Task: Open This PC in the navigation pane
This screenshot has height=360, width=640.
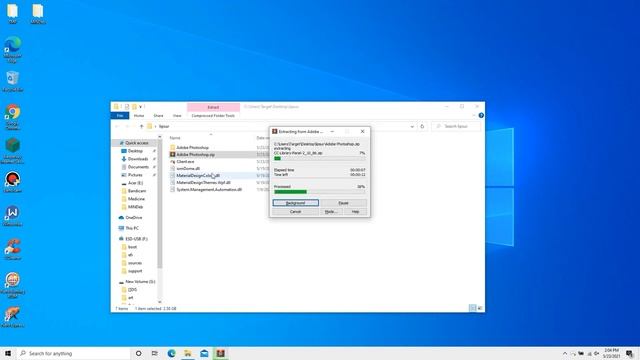Action: (x=132, y=228)
